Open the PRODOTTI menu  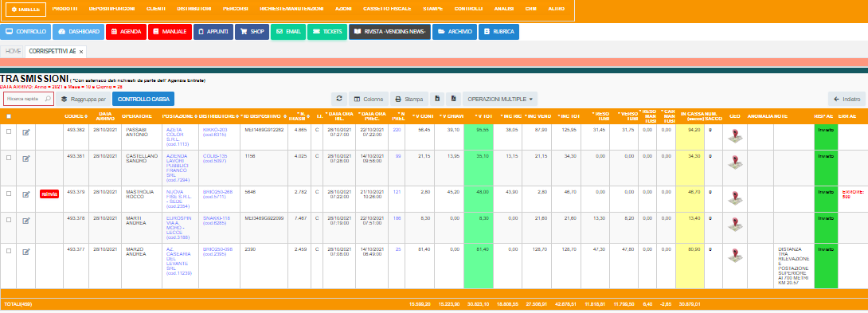[x=65, y=10]
